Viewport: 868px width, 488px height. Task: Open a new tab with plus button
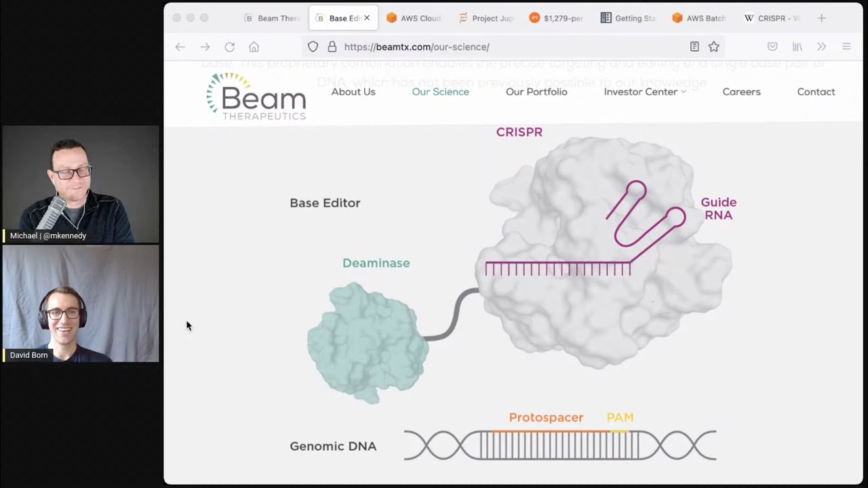tap(821, 18)
